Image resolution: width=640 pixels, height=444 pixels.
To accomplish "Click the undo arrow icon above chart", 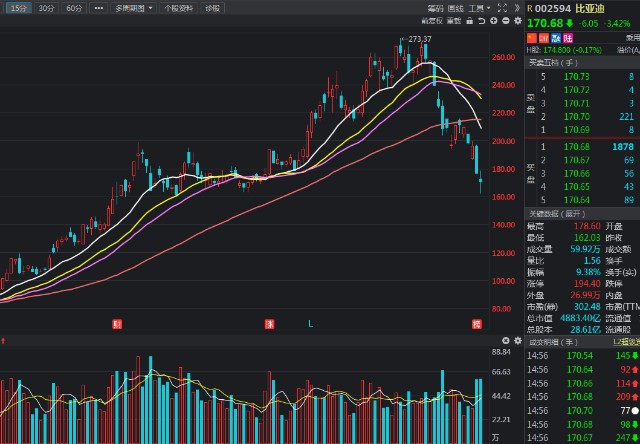I will (480, 20).
